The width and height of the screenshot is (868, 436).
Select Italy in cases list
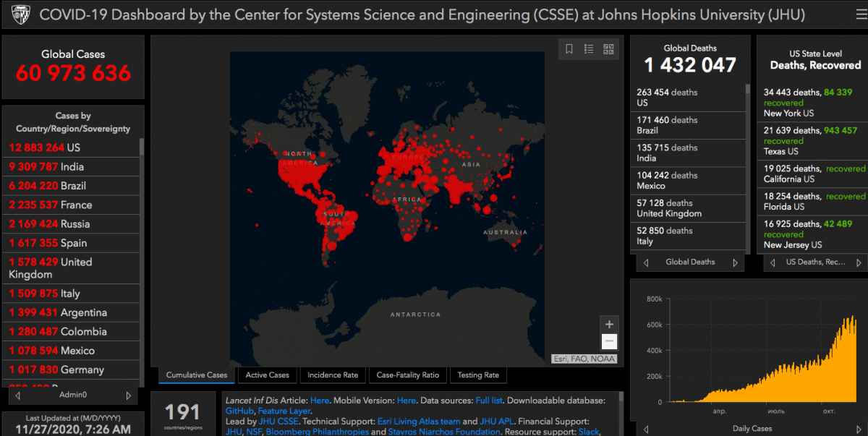71,294
